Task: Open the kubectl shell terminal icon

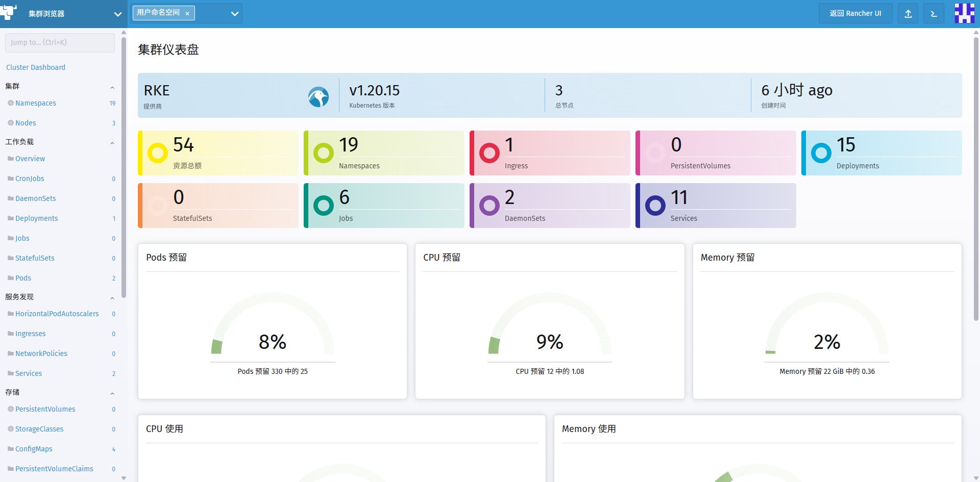Action: click(x=934, y=14)
